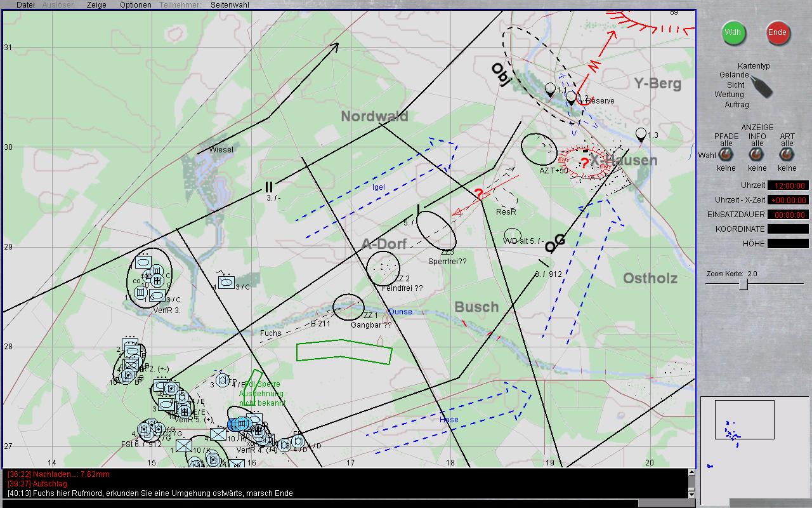Flip the INFO display toggle switch

point(757,155)
